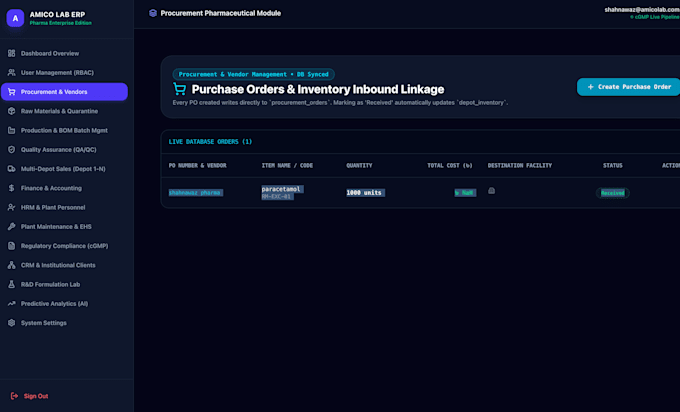
Task: Click the System Settings gear icon
Action: 12,323
